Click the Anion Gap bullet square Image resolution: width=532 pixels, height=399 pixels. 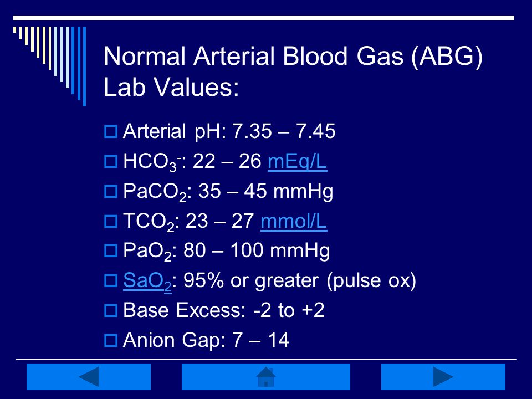pos(110,340)
